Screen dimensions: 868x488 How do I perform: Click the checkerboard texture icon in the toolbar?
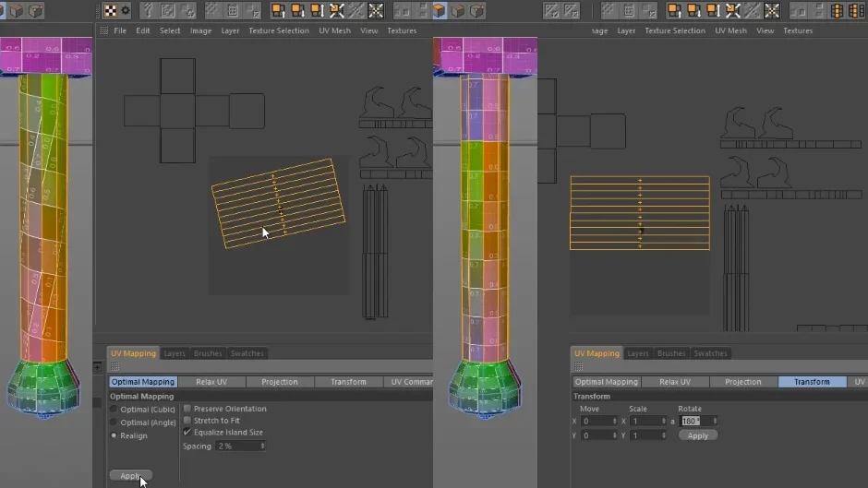(110, 10)
